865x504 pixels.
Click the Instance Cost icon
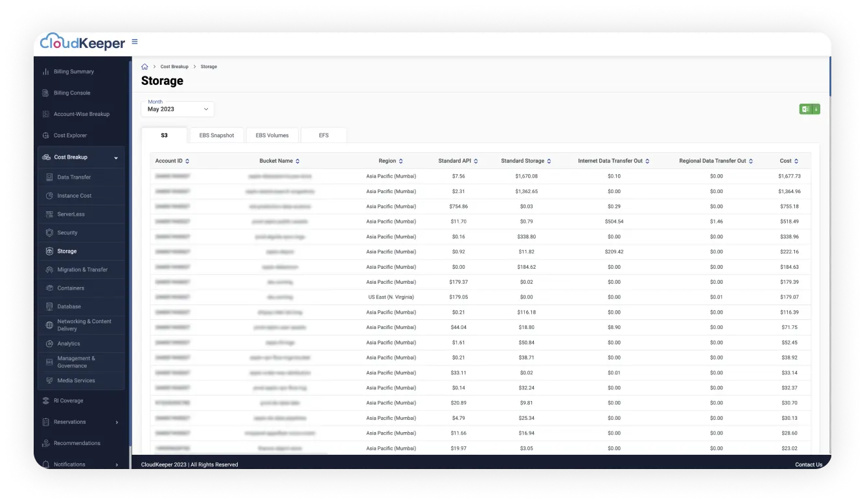coord(50,196)
